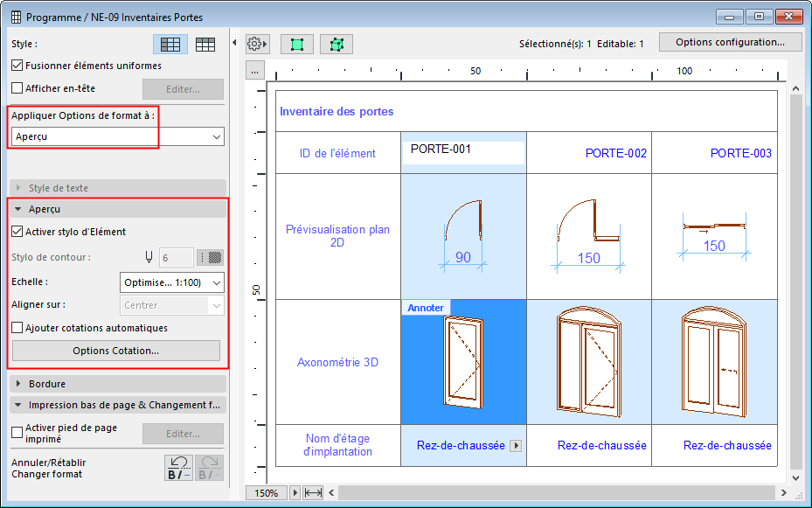
Task: Open the gear settings menu in toolbar
Action: [257, 43]
